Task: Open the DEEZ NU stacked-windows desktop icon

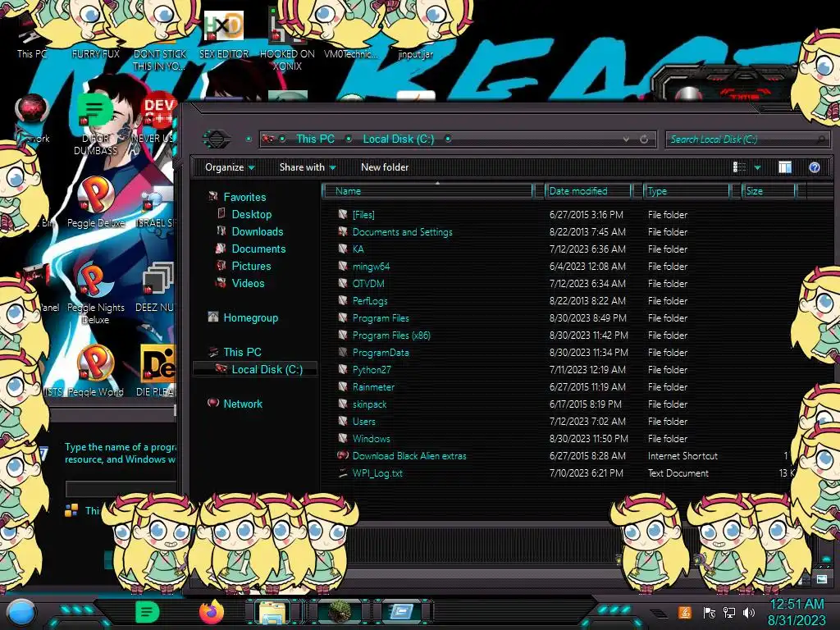Action: coord(157,286)
